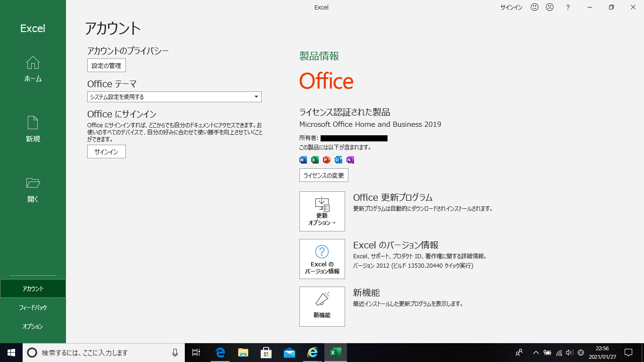Viewport: 644px width, 362px height.
Task: Show hidden system tray icons
Action: [x=536, y=353]
